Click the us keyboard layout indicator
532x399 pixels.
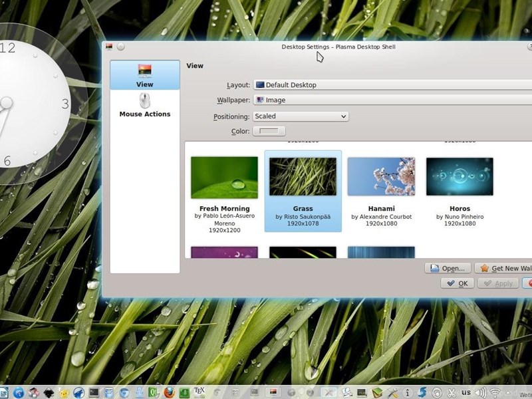466,392
